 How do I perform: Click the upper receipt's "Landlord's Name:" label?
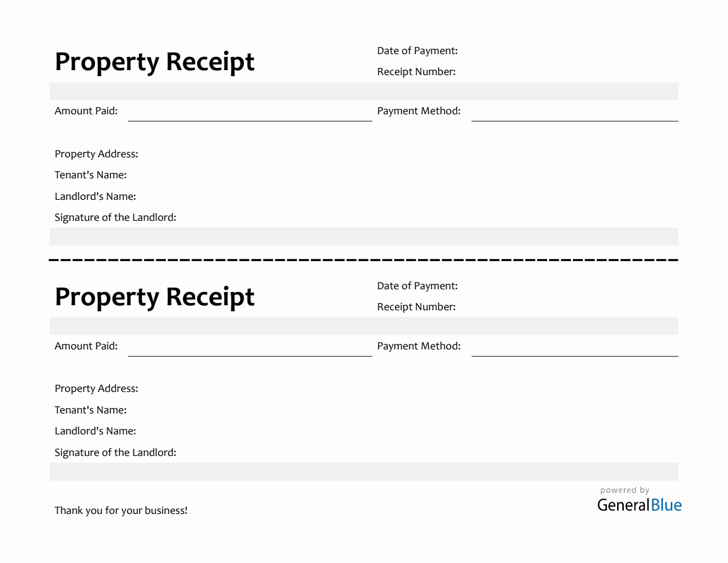(95, 196)
